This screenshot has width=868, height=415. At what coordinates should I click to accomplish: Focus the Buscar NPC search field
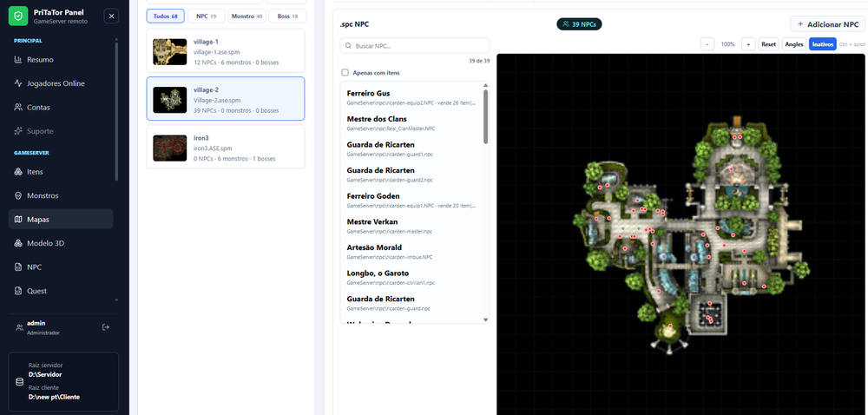tap(415, 46)
